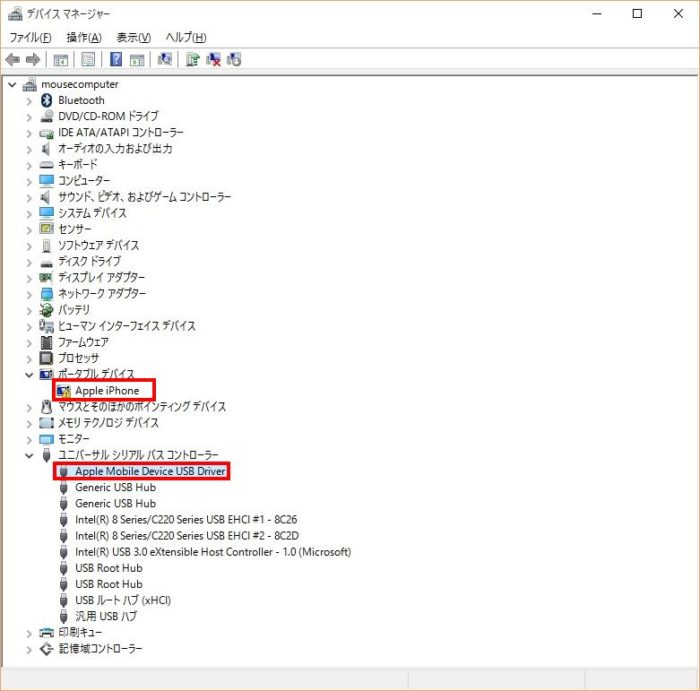Open the 操作(A) menu
Image resolution: width=700 pixels, height=691 pixels.
pyautogui.click(x=84, y=37)
